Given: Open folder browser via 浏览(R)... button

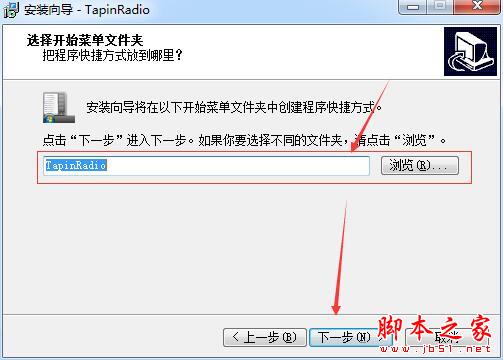Looking at the screenshot, I should [420, 165].
